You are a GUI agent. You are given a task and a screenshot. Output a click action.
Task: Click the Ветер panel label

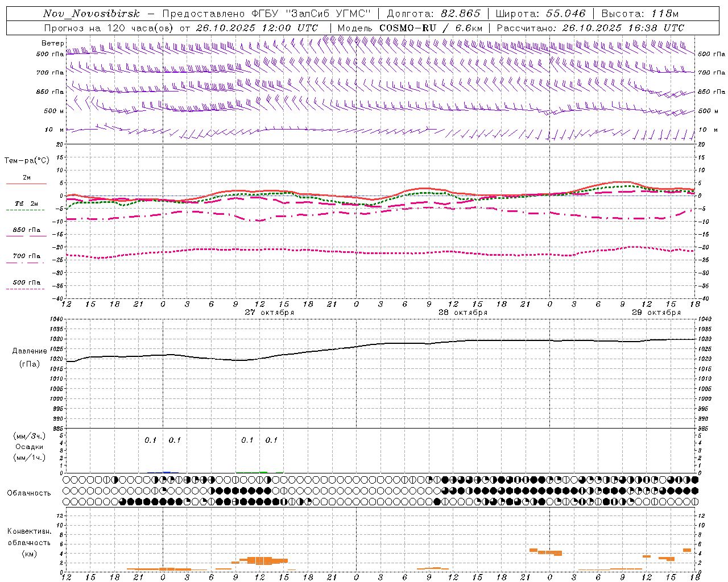pyautogui.click(x=52, y=43)
